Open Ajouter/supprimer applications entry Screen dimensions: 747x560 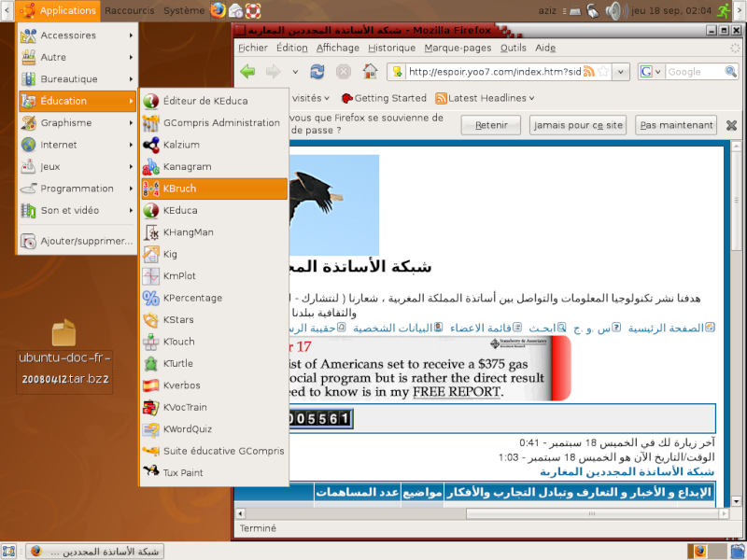pyautogui.click(x=78, y=241)
